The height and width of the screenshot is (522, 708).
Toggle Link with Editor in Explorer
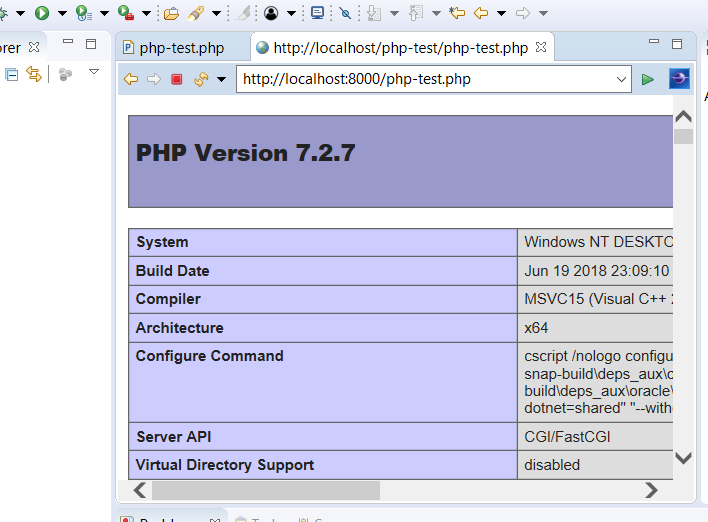coord(34,74)
